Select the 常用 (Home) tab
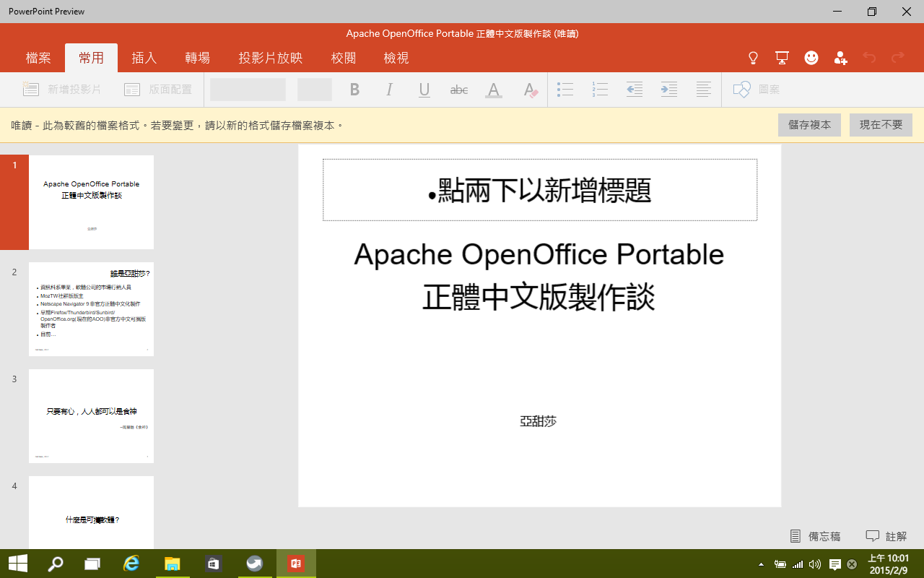The height and width of the screenshot is (578, 924). (91, 58)
